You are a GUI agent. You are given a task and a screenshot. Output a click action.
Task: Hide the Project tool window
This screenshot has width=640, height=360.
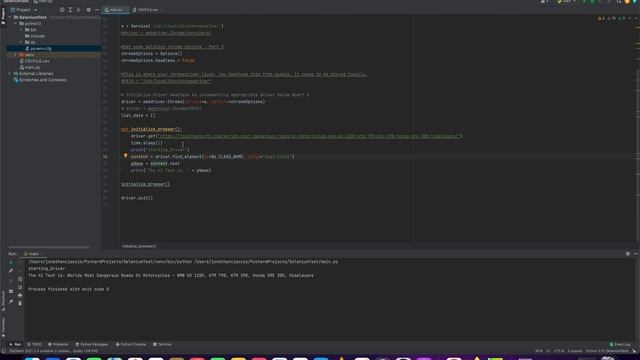pyautogui.click(x=97, y=10)
